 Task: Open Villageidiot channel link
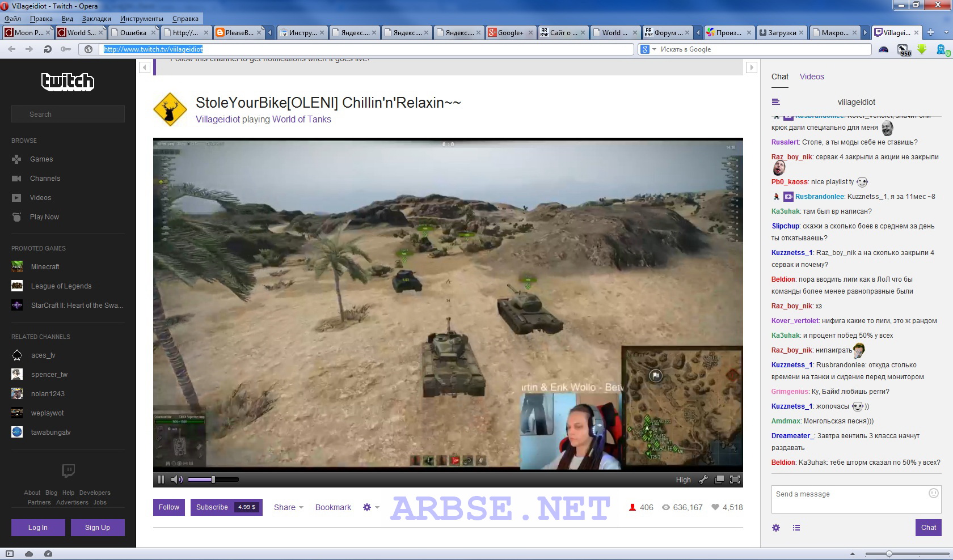tap(218, 119)
